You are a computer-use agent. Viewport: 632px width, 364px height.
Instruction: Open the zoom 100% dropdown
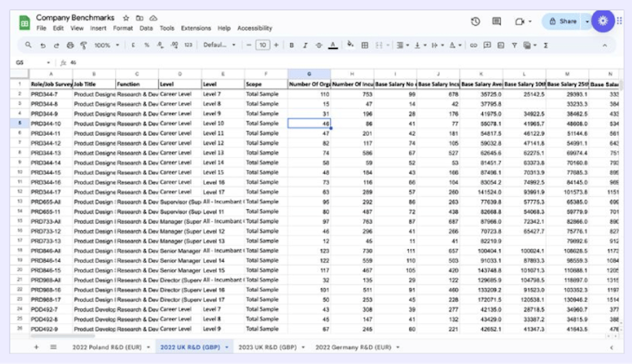[x=106, y=45]
